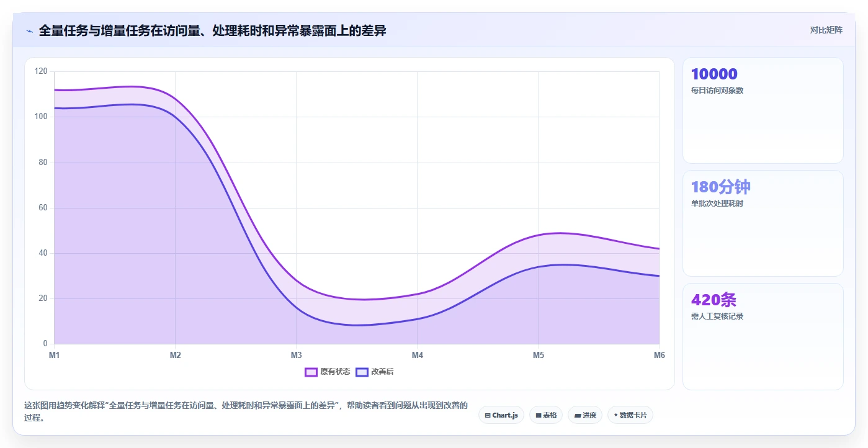
Task: Click the lightning icon beside the title
Action: [x=29, y=31]
